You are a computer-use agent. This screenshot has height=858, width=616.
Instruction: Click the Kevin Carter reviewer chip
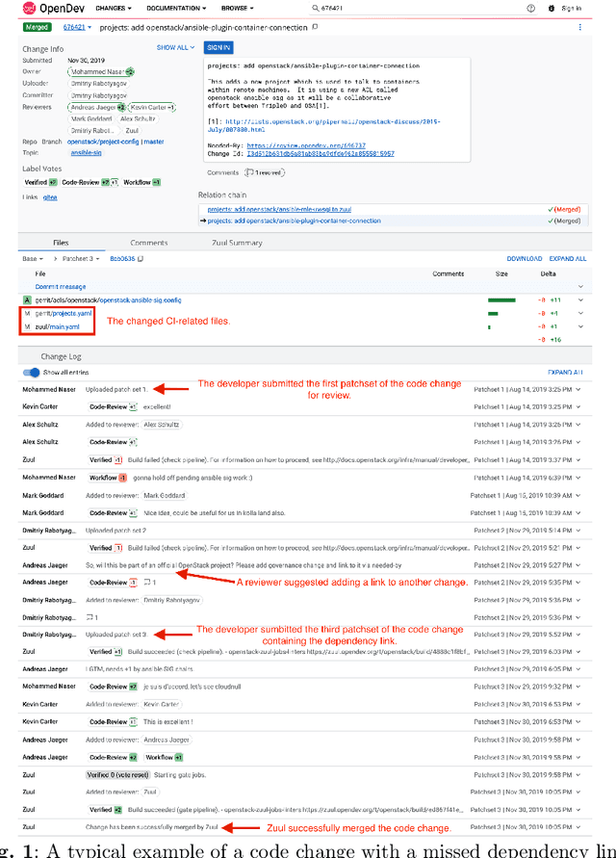[152, 107]
